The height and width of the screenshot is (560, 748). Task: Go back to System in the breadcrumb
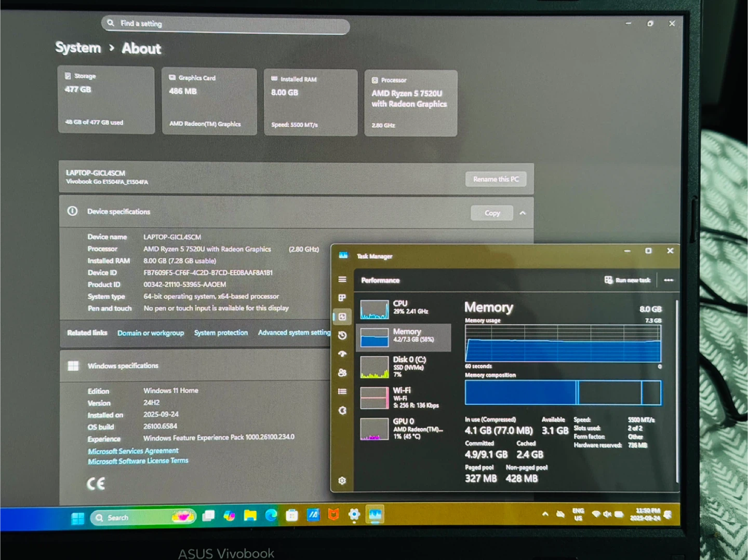pos(78,48)
